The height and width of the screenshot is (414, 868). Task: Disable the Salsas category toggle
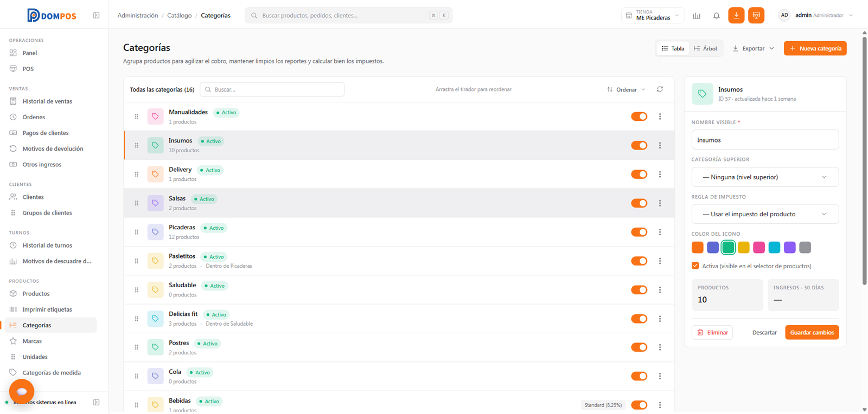(x=639, y=203)
